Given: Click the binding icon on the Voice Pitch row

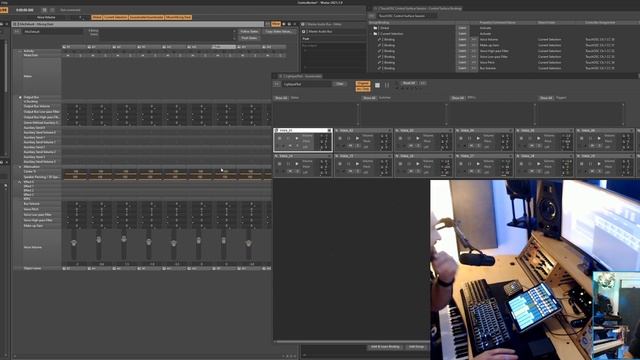Looking at the screenshot, I should 380,62.
